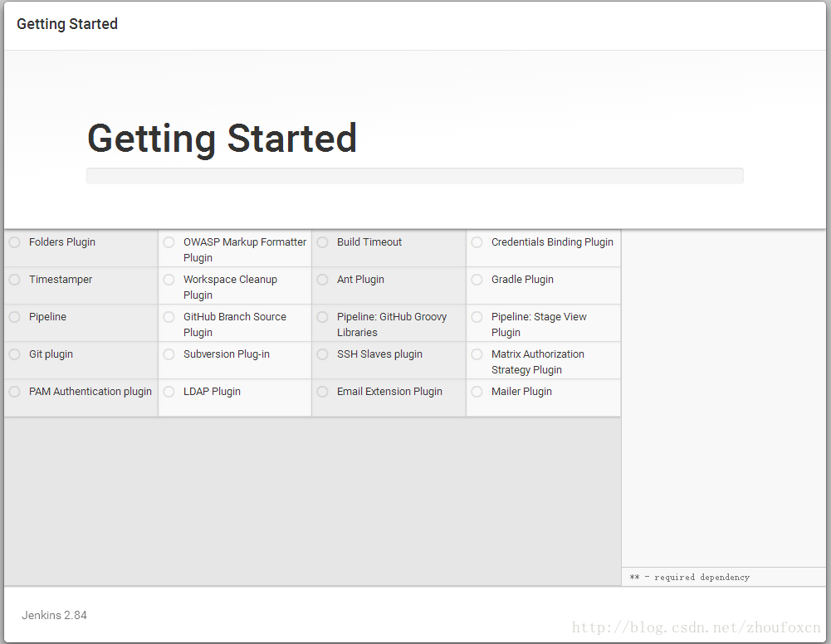Click the status circle next to Timestamper
This screenshot has width=831, height=644.
14,280
